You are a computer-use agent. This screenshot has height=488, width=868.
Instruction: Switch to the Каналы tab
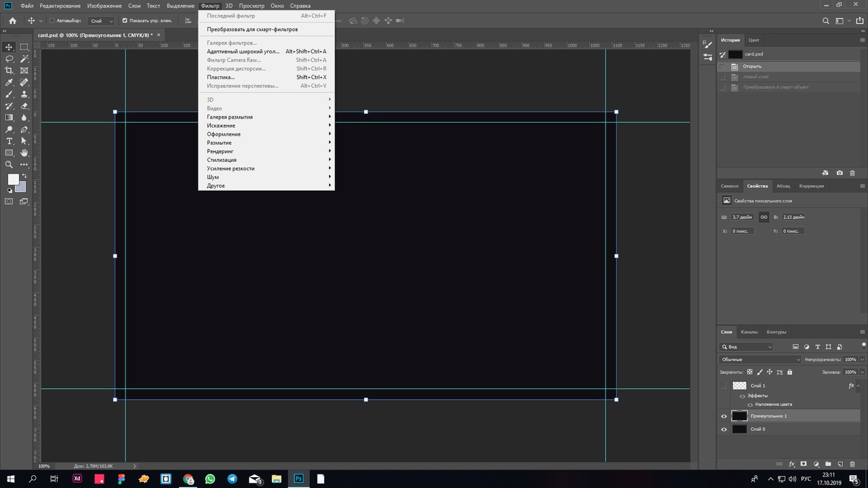click(749, 332)
